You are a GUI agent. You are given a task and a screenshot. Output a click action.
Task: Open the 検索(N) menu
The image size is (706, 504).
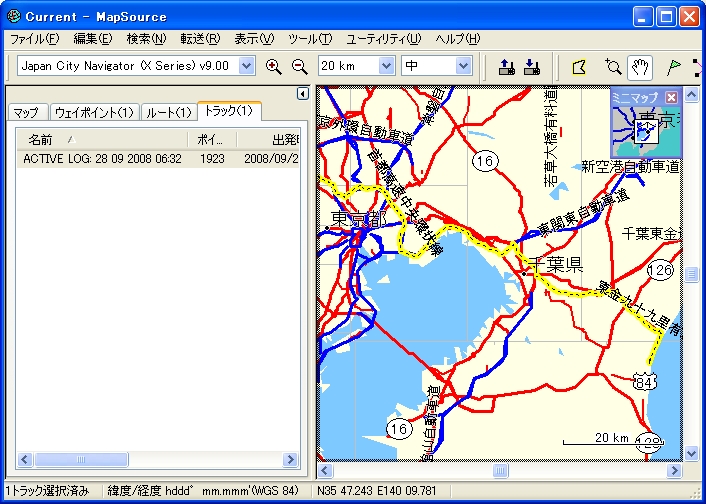[x=146, y=39]
